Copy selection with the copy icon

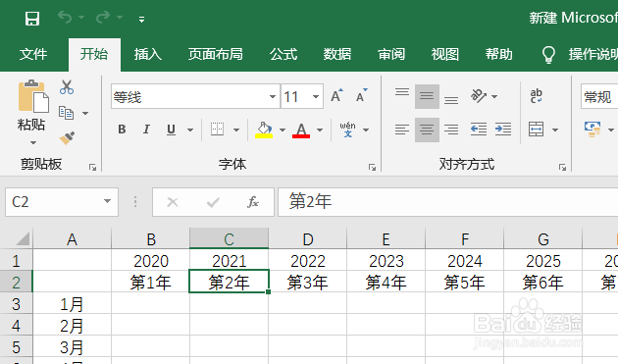point(67,113)
